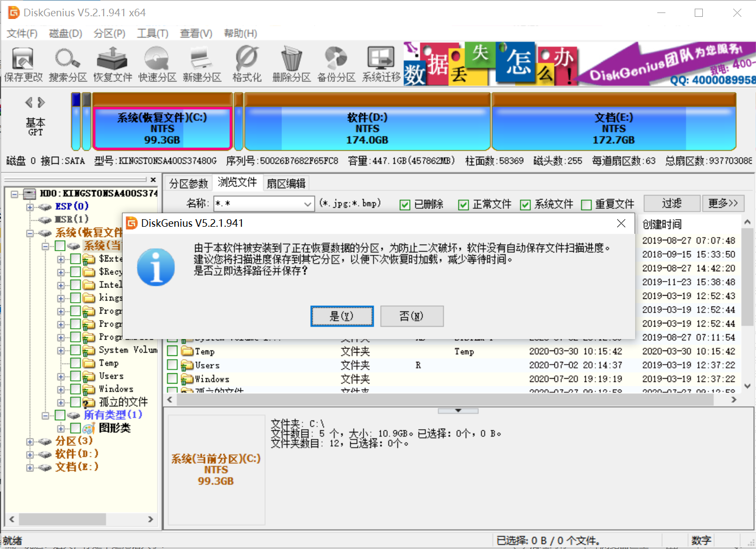Viewport: 756px width, 549px height.
Task: Toggle the 已删除 deleted files checkbox
Action: click(405, 205)
